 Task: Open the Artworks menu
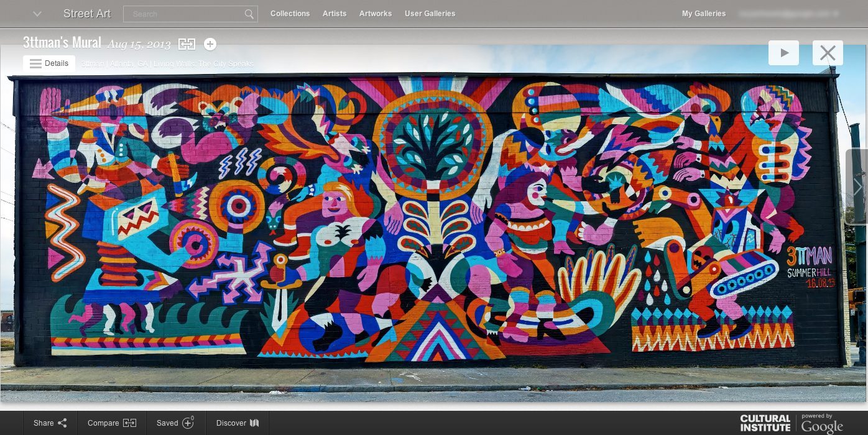[x=376, y=14]
